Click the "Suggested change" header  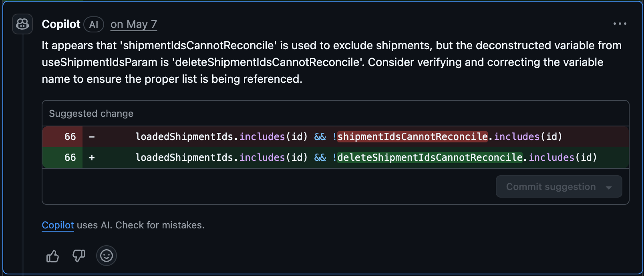point(91,114)
